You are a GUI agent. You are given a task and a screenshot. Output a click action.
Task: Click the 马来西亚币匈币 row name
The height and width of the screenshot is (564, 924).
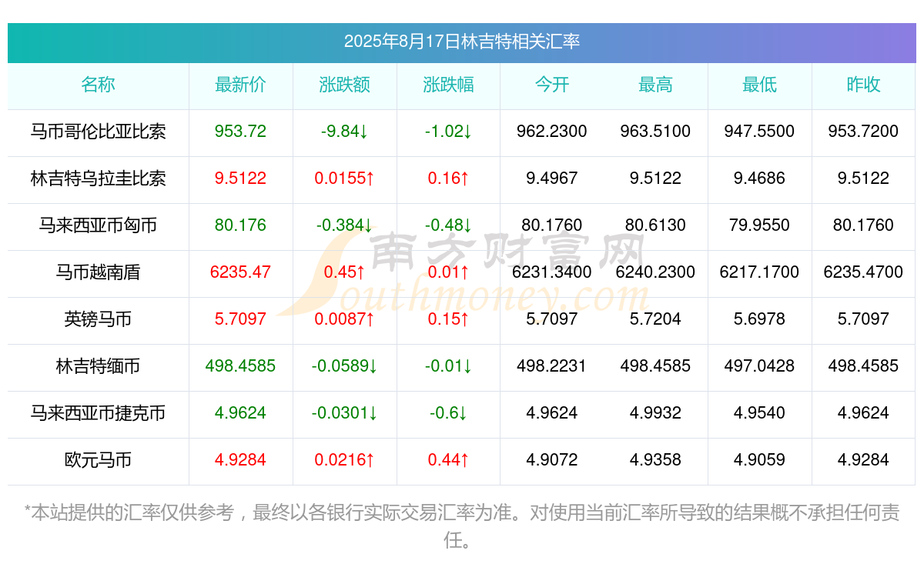(98, 225)
